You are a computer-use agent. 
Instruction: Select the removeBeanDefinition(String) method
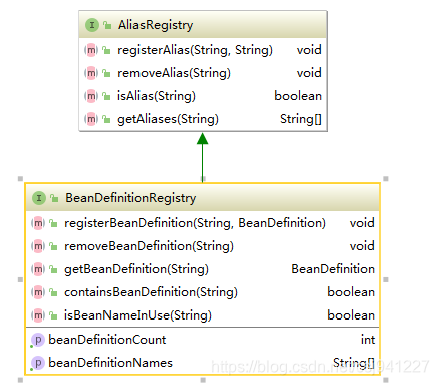pyautogui.click(x=149, y=246)
